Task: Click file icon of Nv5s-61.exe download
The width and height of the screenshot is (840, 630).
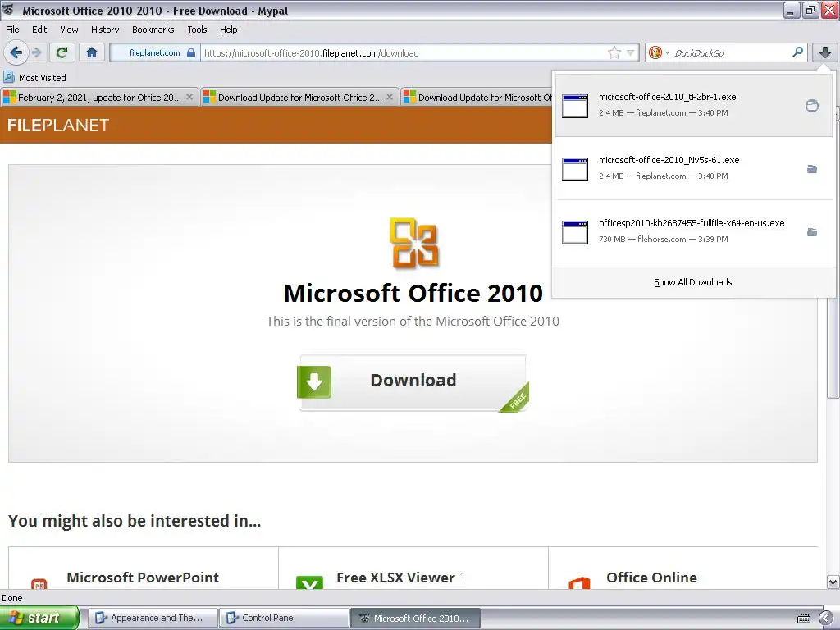Action: [575, 169]
